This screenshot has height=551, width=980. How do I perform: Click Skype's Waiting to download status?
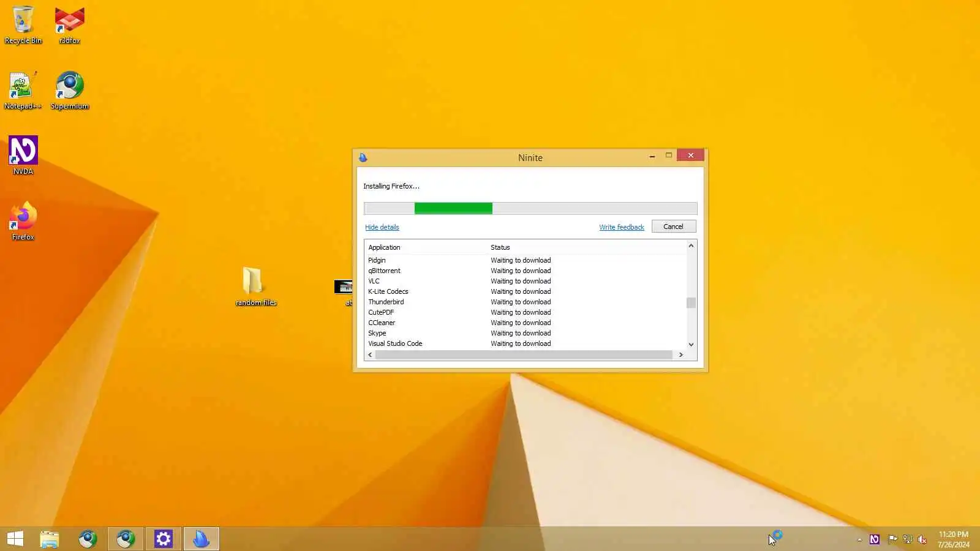pos(521,333)
